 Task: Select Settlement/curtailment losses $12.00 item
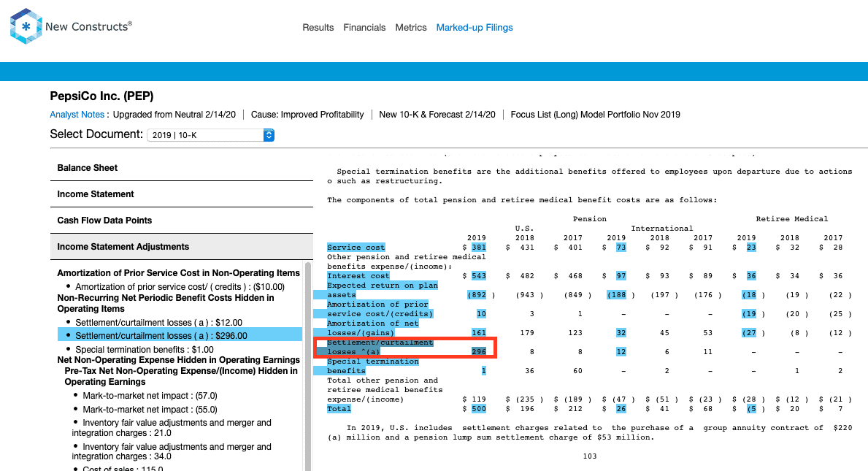[159, 323]
